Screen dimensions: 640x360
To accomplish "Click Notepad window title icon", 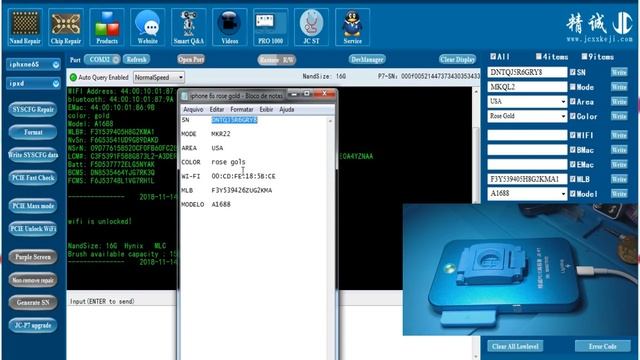I will (184, 96).
